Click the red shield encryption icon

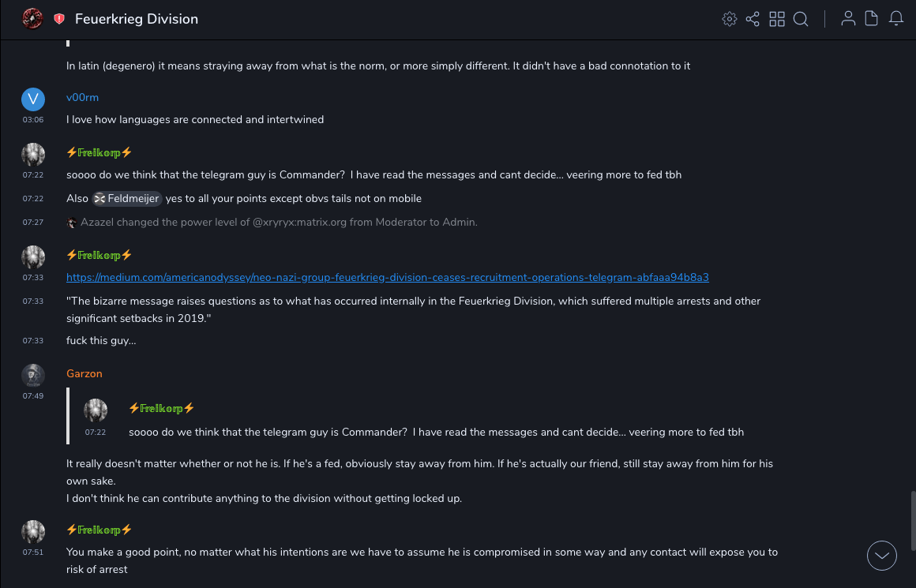pyautogui.click(x=59, y=19)
